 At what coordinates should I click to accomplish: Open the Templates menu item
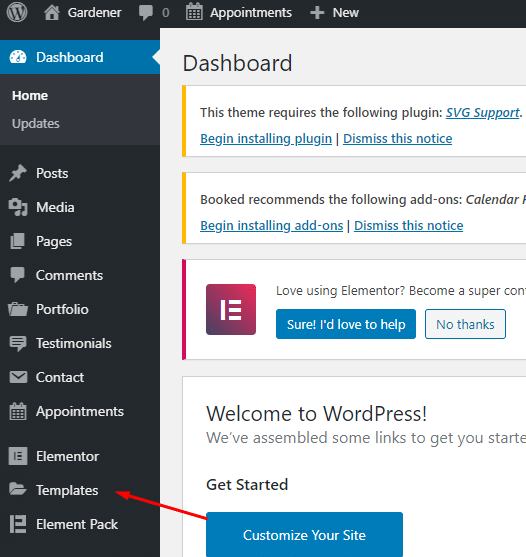click(67, 490)
